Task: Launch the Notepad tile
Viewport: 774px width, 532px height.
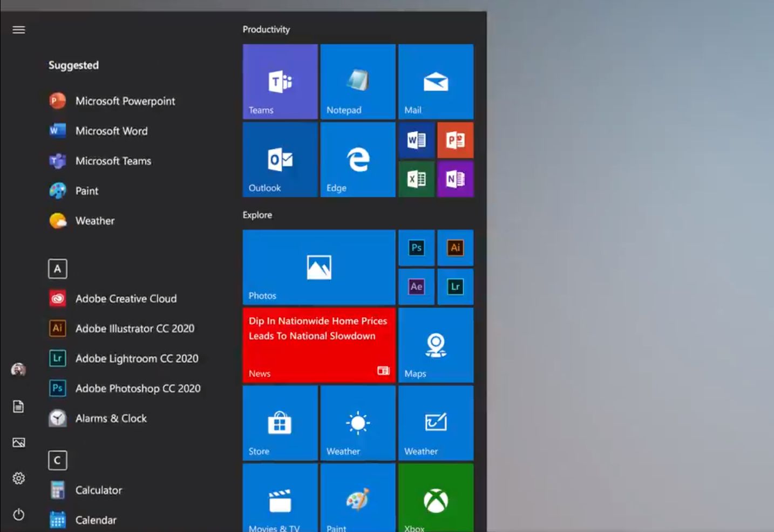Action: coord(358,82)
